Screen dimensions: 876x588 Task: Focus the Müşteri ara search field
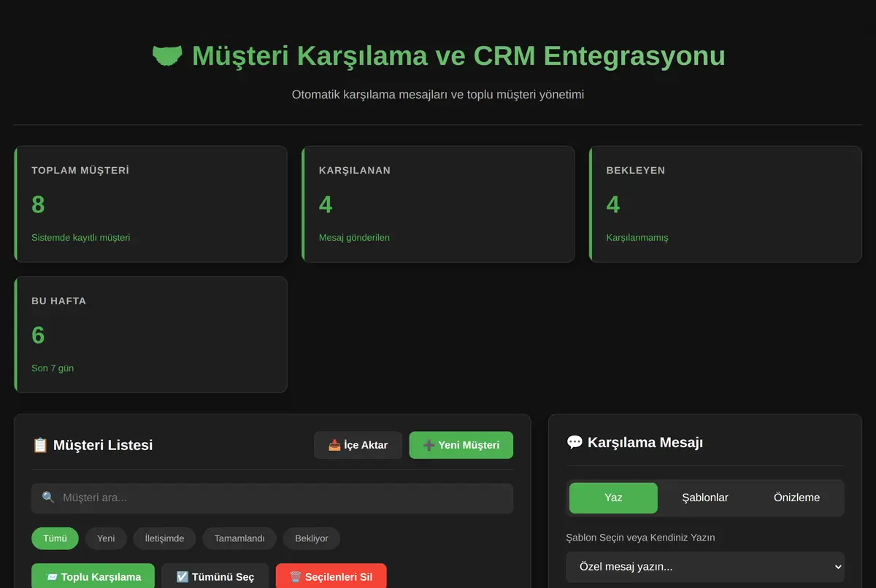coord(272,498)
